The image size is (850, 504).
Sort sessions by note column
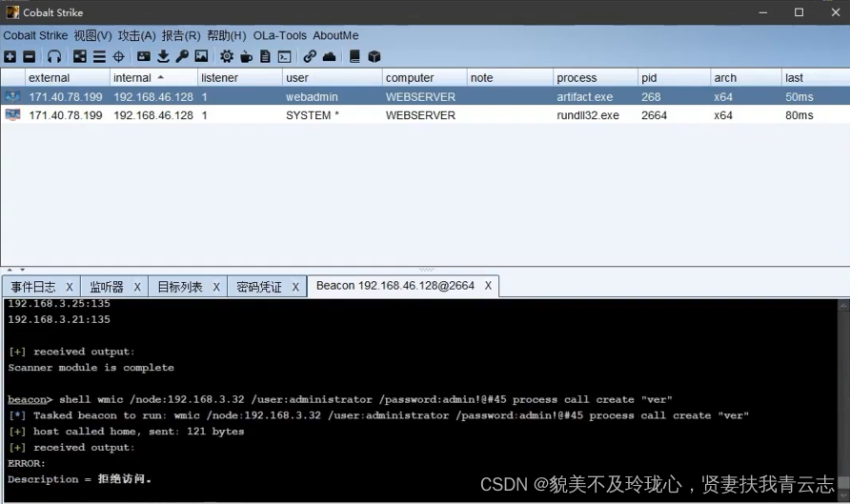(x=510, y=77)
